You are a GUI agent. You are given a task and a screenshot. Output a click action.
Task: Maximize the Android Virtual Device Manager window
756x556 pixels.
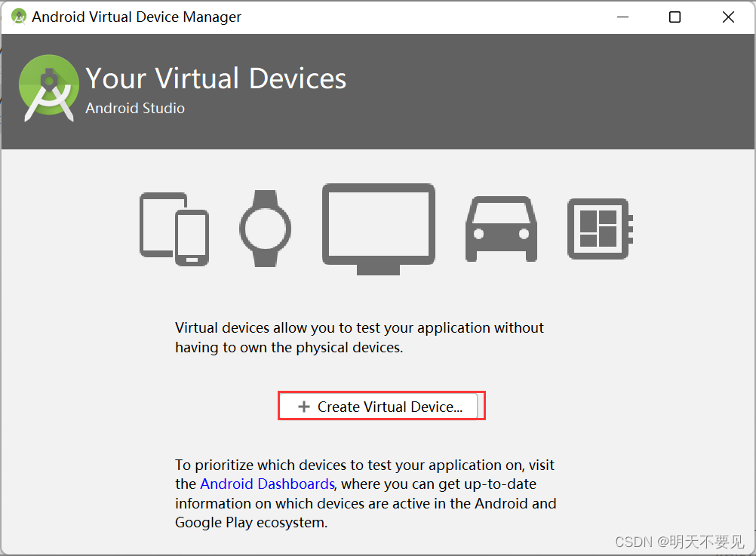(x=675, y=17)
